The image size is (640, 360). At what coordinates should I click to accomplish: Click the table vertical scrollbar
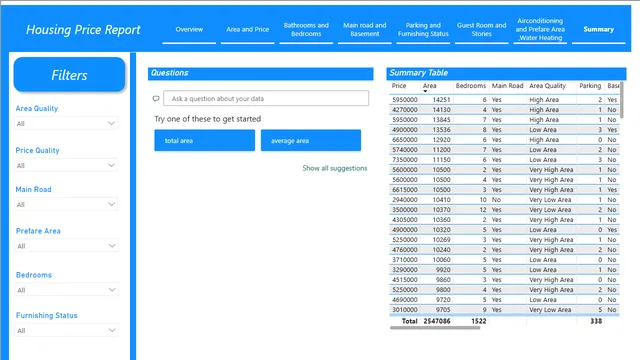pos(622,100)
